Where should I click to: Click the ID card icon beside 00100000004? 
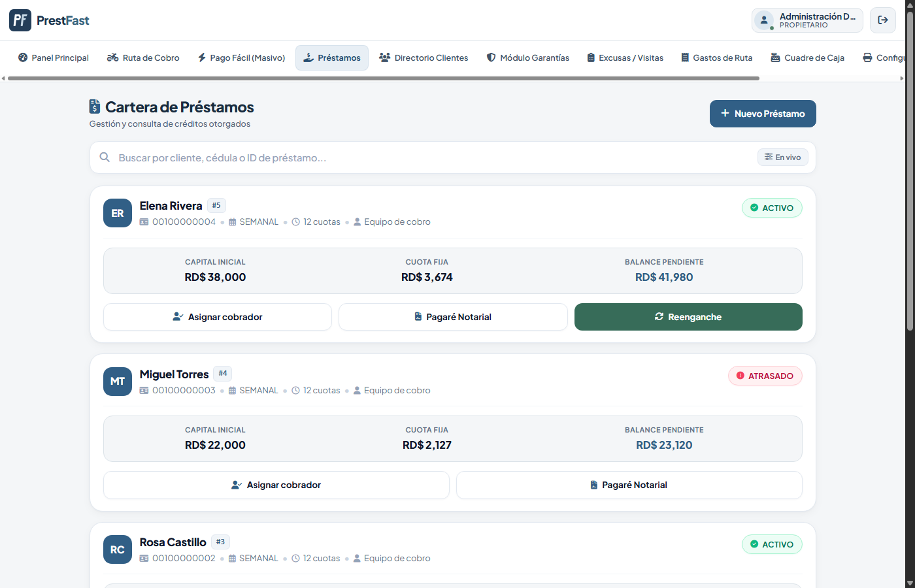click(x=144, y=222)
